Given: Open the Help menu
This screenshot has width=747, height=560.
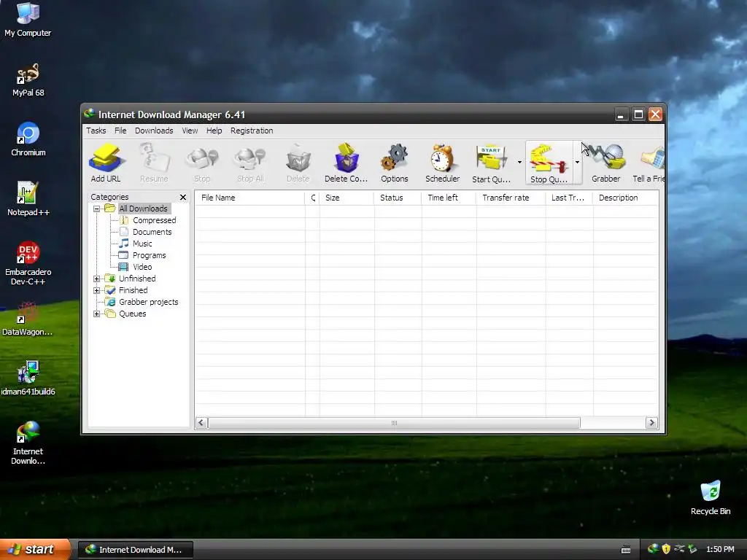Looking at the screenshot, I should [214, 131].
